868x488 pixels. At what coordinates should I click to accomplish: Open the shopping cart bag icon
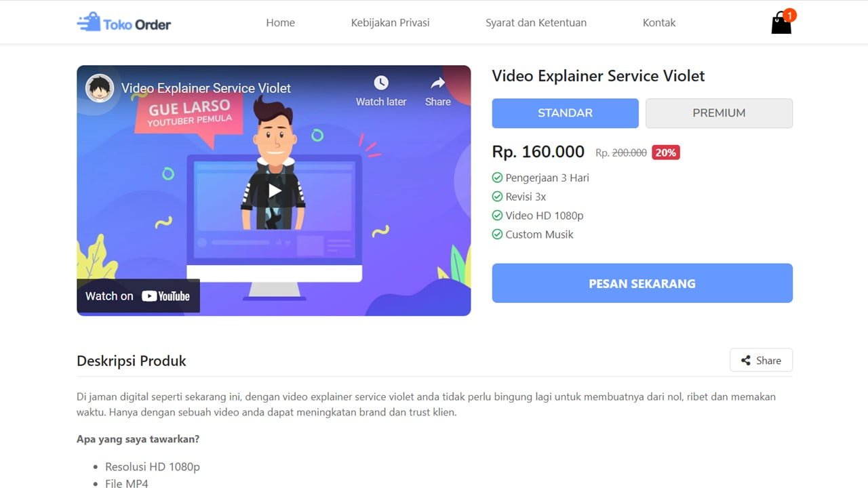[781, 23]
